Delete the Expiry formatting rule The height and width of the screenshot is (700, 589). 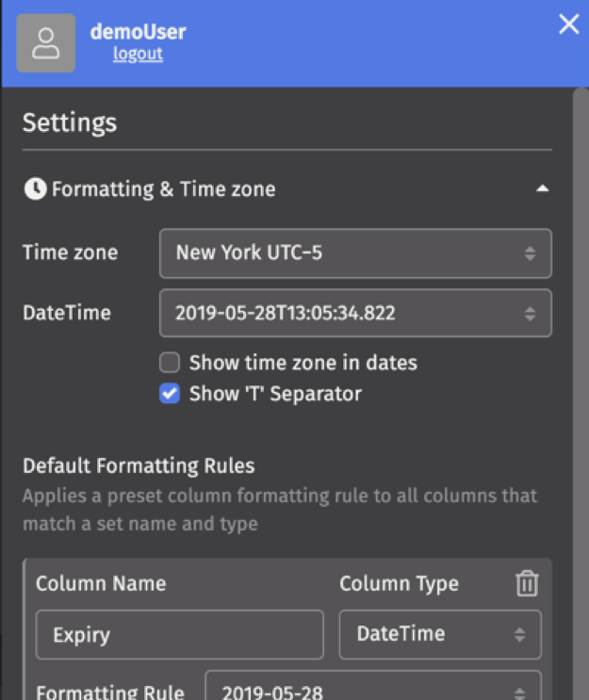pyautogui.click(x=527, y=584)
